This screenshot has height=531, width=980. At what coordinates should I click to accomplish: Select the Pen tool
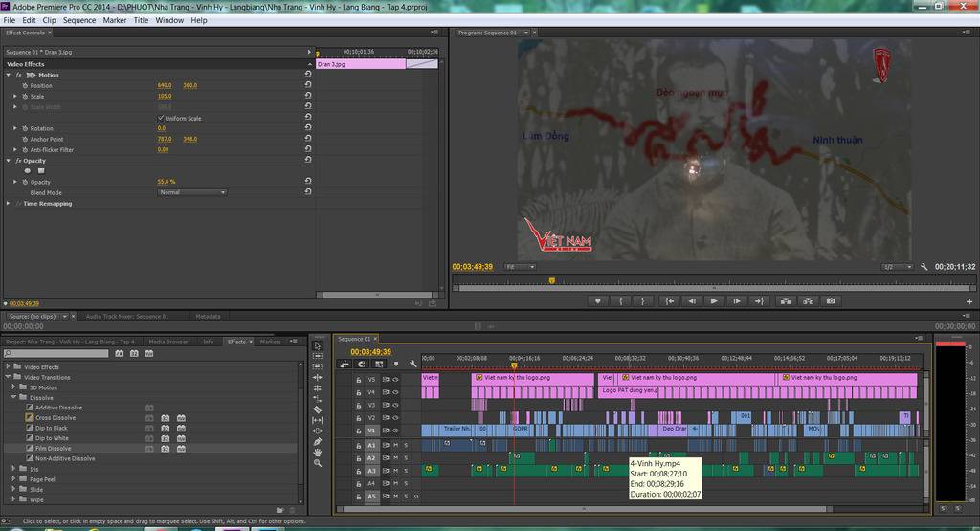[318, 442]
